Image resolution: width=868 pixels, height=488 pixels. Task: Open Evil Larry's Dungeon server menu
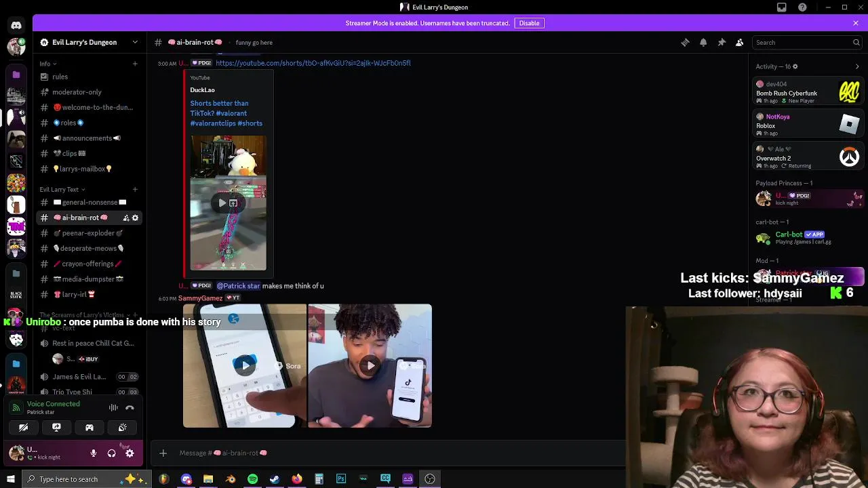(89, 42)
